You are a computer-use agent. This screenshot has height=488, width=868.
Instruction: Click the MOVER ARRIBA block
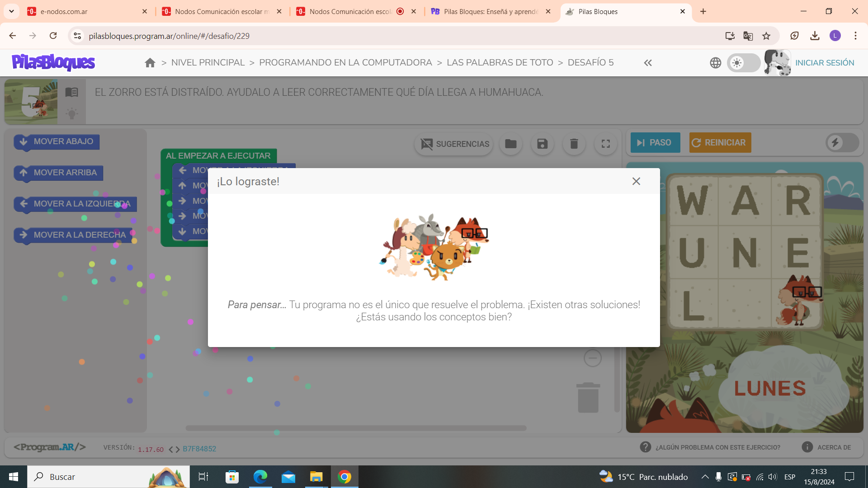[59, 173]
